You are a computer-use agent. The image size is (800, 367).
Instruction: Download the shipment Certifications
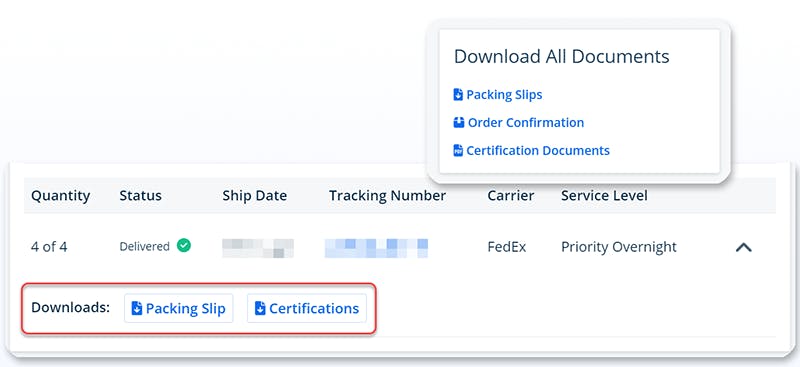click(x=307, y=308)
